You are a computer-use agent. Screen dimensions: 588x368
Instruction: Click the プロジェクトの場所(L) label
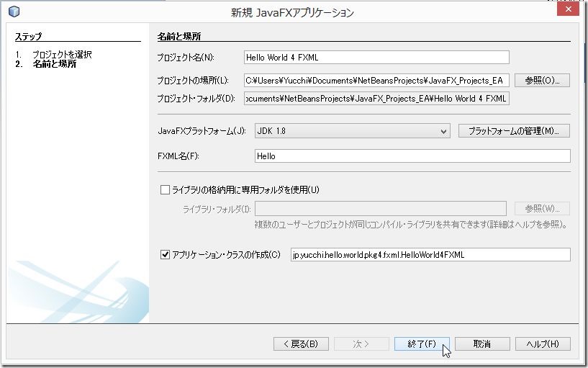[x=193, y=80]
